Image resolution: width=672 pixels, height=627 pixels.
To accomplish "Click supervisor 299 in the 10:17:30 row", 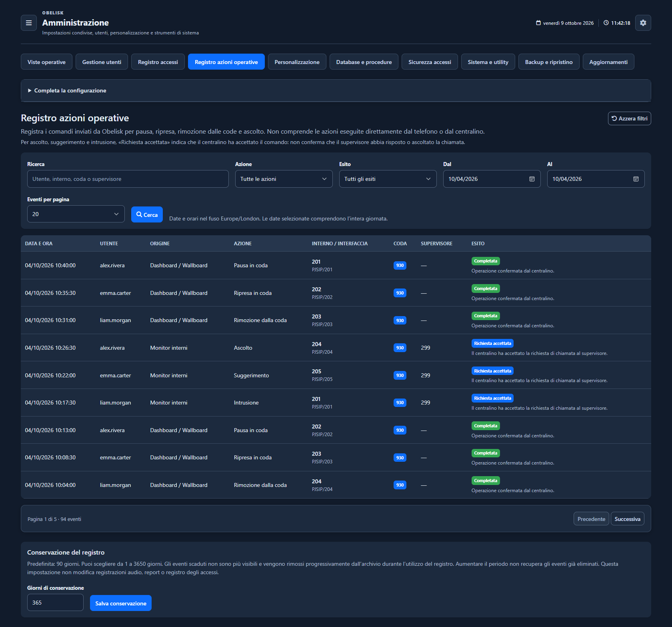I will point(426,403).
